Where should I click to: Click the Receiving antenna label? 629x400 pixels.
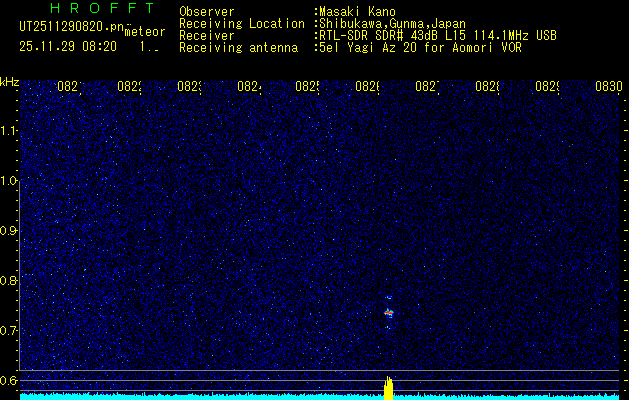pyautogui.click(x=238, y=48)
